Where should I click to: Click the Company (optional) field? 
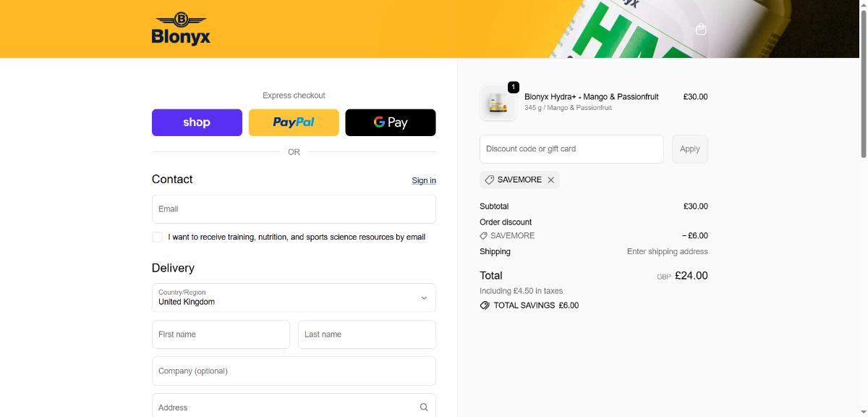(294, 371)
